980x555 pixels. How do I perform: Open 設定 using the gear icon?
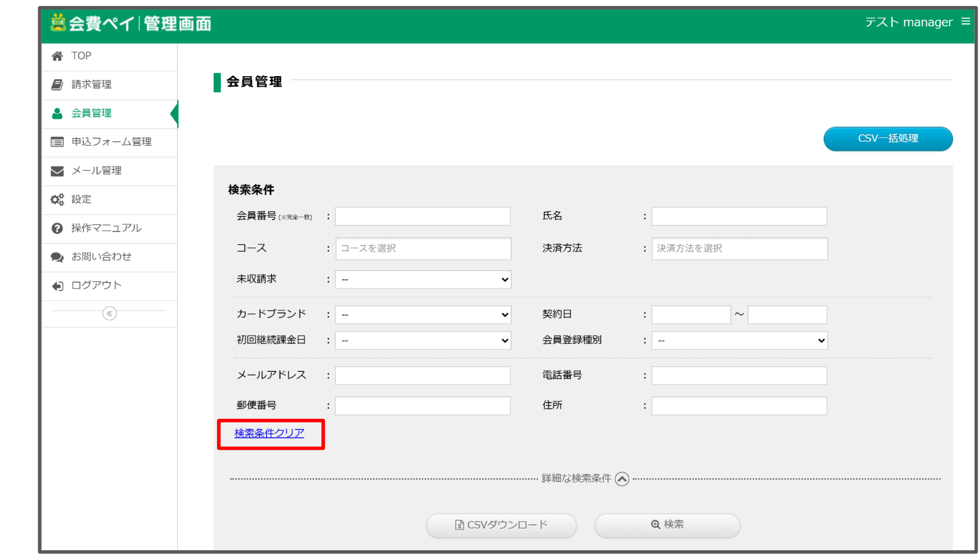click(x=57, y=199)
